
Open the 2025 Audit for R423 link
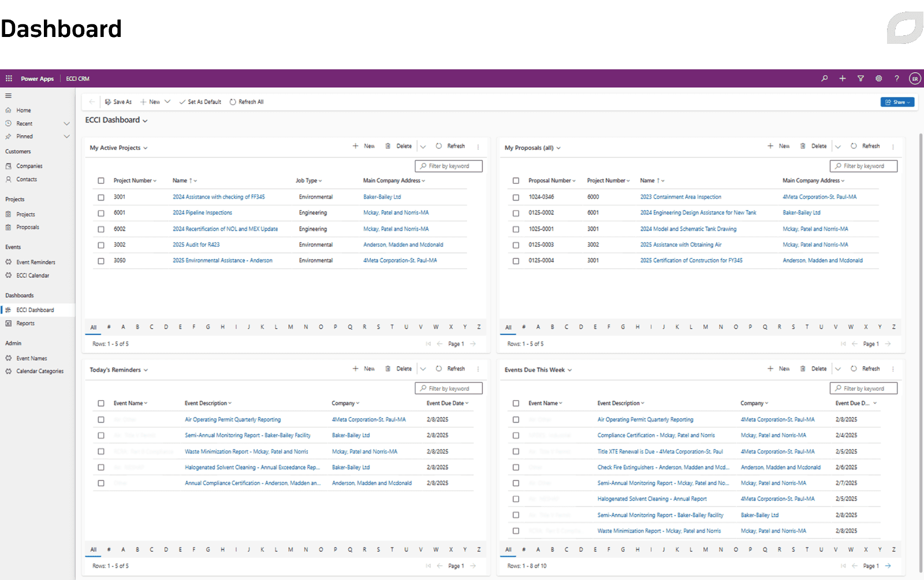[x=196, y=245]
